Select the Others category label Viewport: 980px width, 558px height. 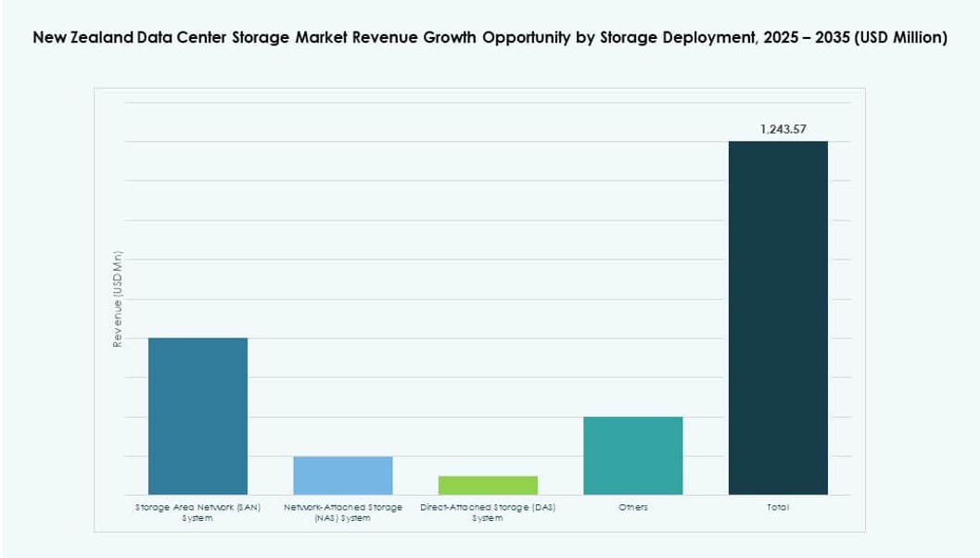[x=633, y=507]
